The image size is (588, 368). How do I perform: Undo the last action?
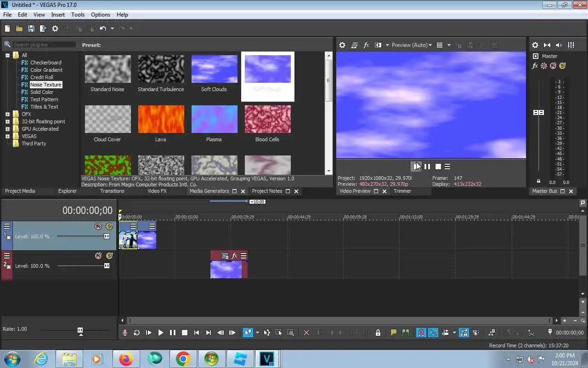point(103,29)
